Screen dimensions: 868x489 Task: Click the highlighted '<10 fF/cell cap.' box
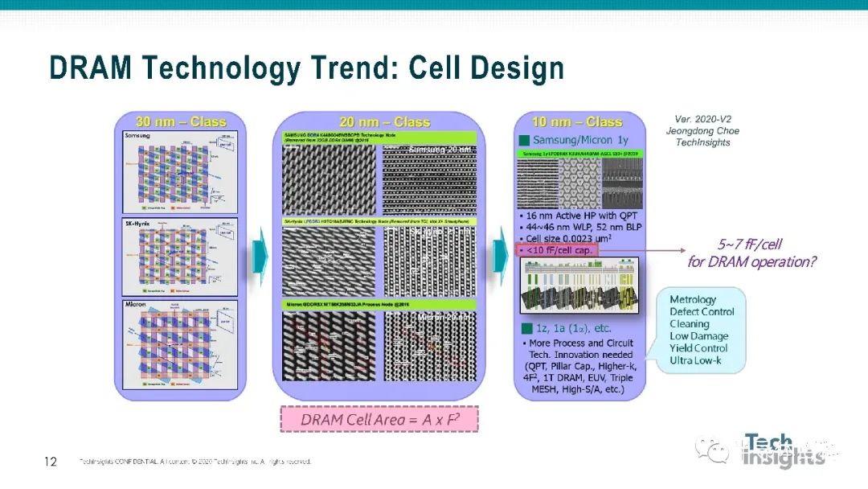(x=556, y=250)
